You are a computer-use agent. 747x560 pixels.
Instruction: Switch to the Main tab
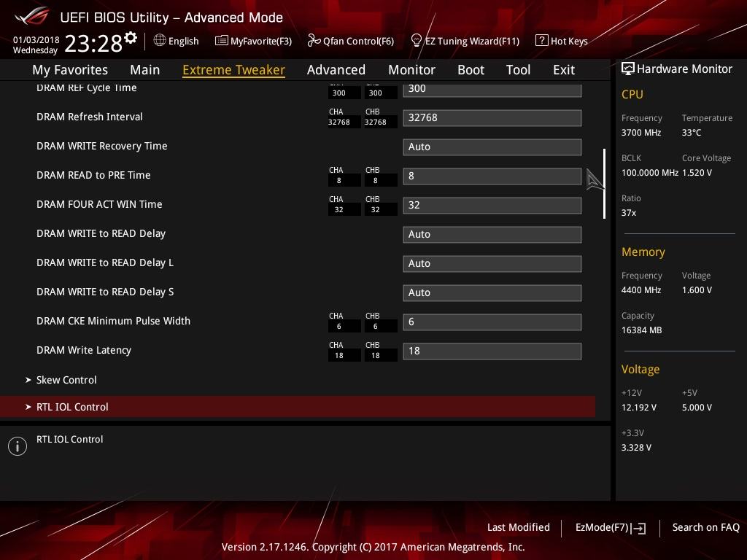click(145, 69)
